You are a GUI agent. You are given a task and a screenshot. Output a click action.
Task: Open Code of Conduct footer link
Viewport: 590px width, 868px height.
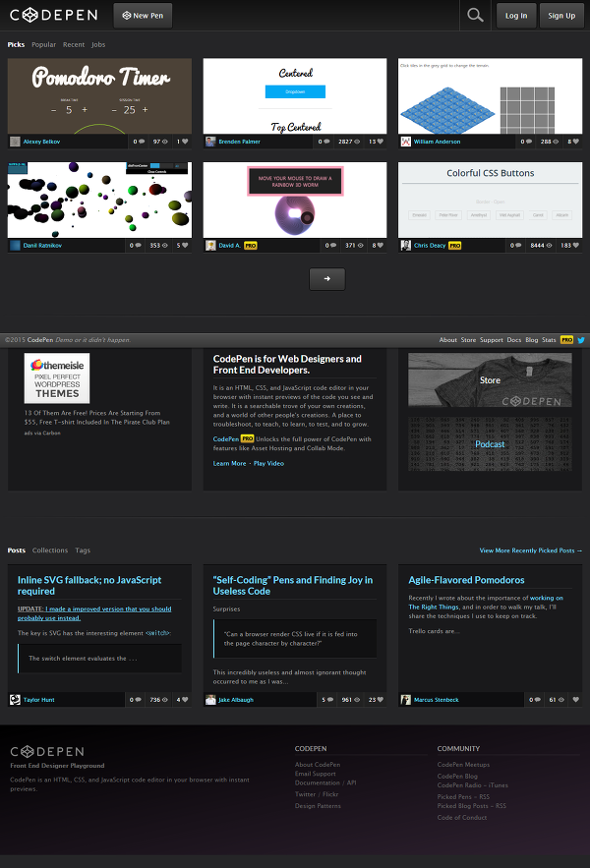click(x=462, y=817)
